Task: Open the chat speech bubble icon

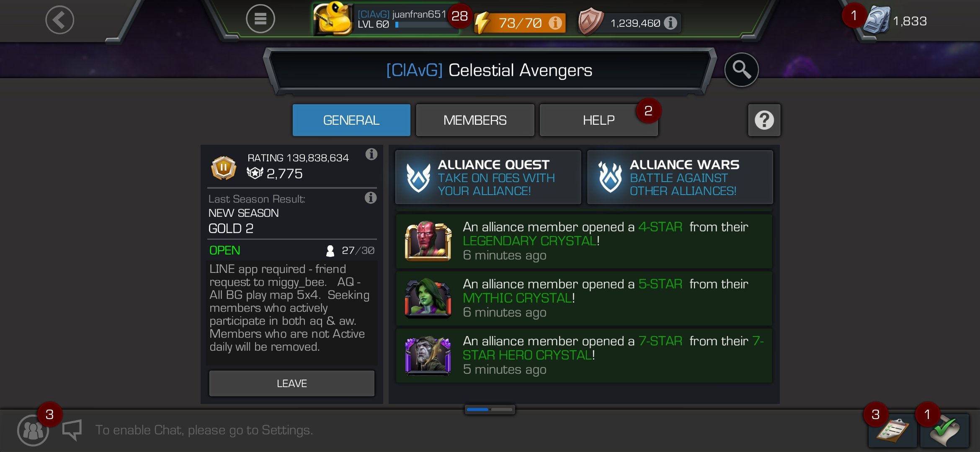Action: [72, 430]
